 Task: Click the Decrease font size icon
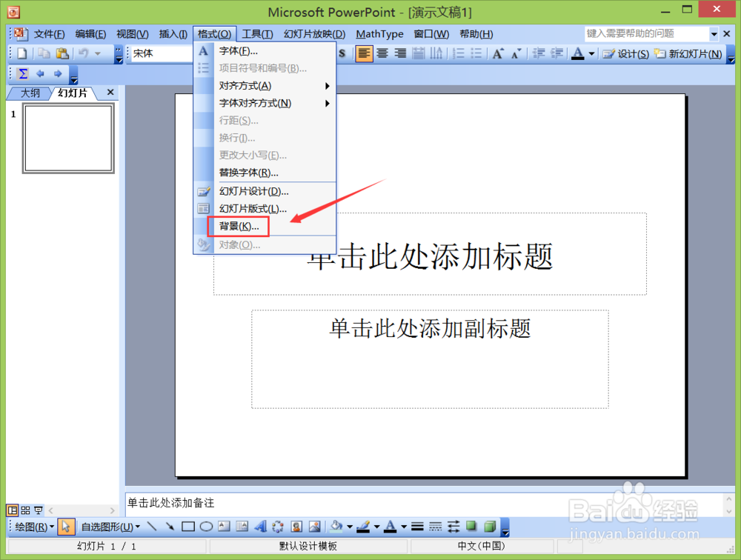(x=516, y=53)
